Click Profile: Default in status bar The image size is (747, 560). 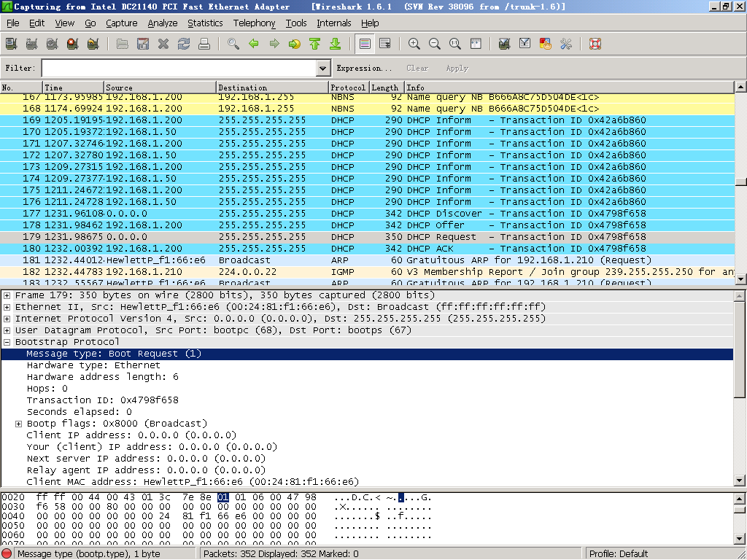pos(619,553)
